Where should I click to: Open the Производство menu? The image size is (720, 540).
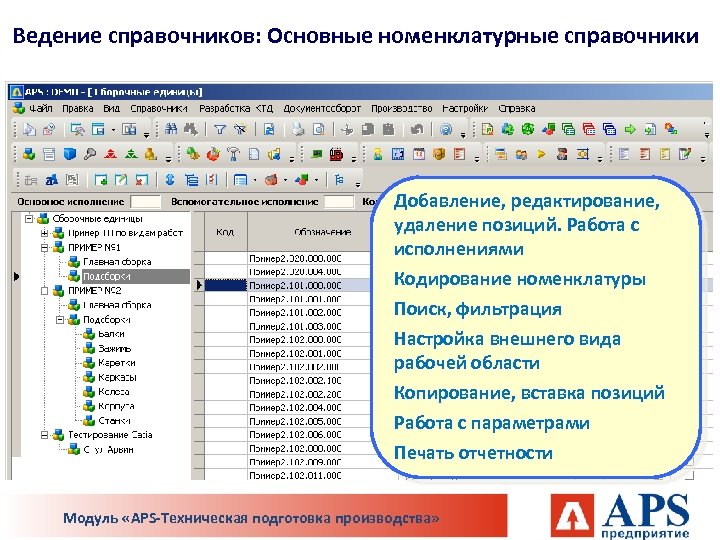pyautogui.click(x=402, y=109)
